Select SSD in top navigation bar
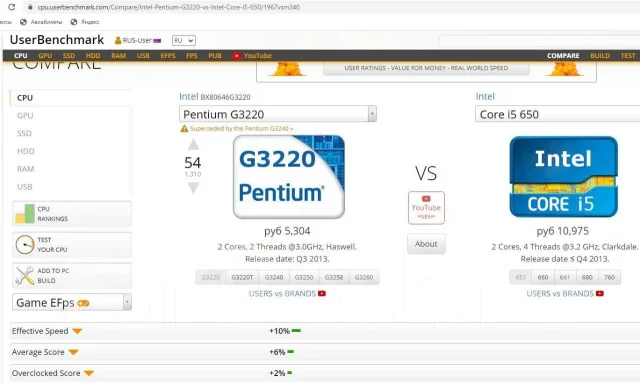The height and width of the screenshot is (385, 640). pyautogui.click(x=69, y=56)
